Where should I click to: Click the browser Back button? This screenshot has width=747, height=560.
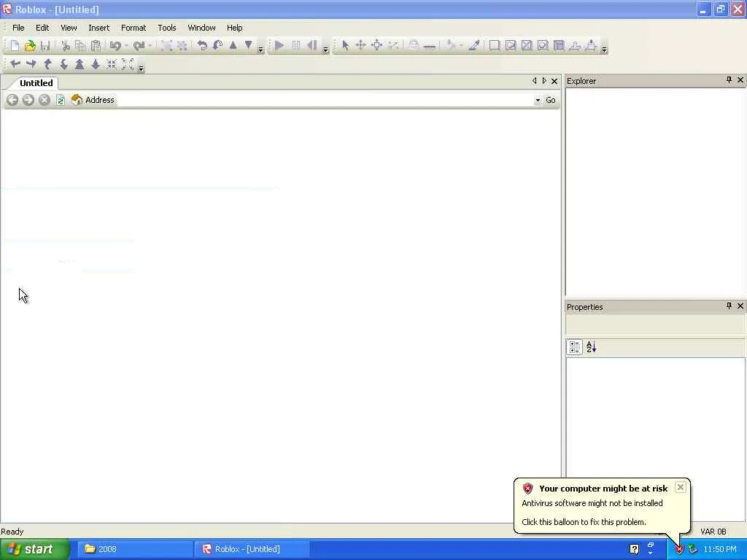pyautogui.click(x=12, y=100)
